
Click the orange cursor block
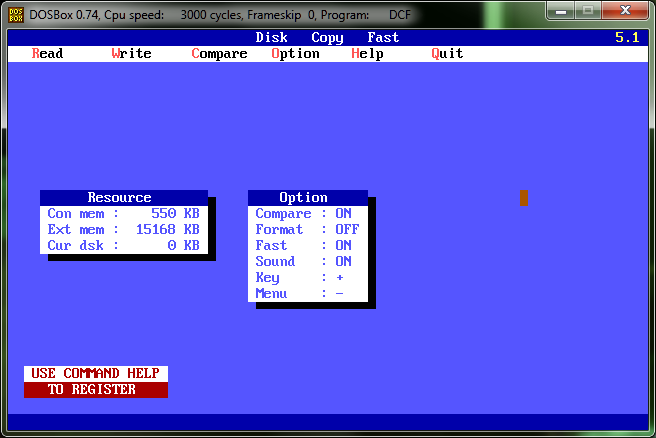coord(523,197)
